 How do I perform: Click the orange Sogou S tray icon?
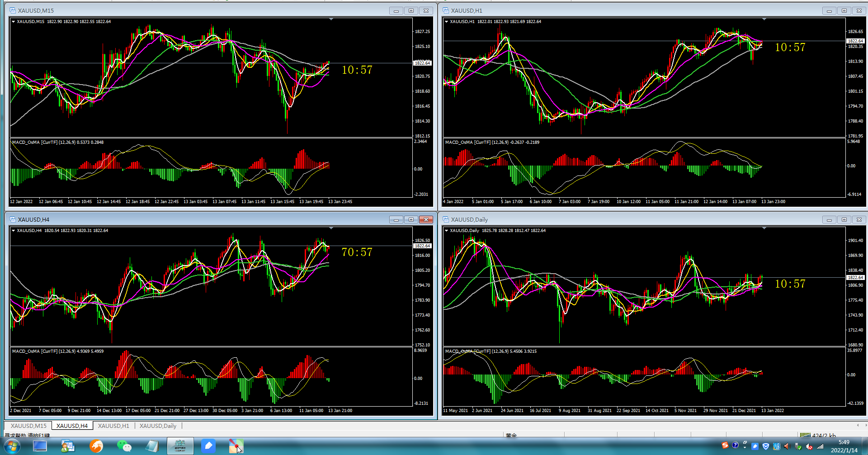point(725,445)
